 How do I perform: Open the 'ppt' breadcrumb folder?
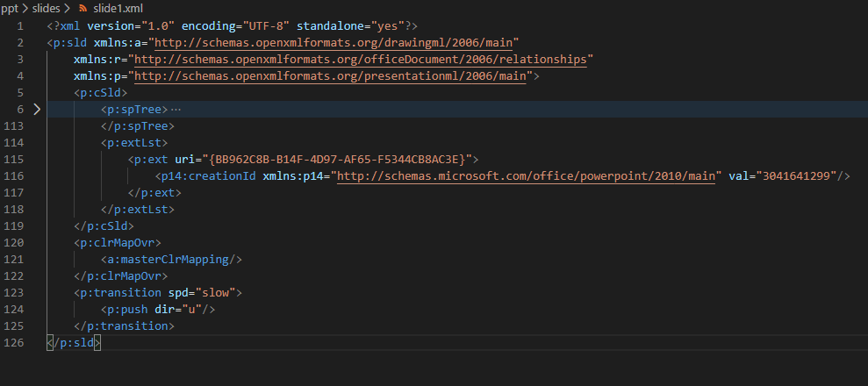pos(10,8)
